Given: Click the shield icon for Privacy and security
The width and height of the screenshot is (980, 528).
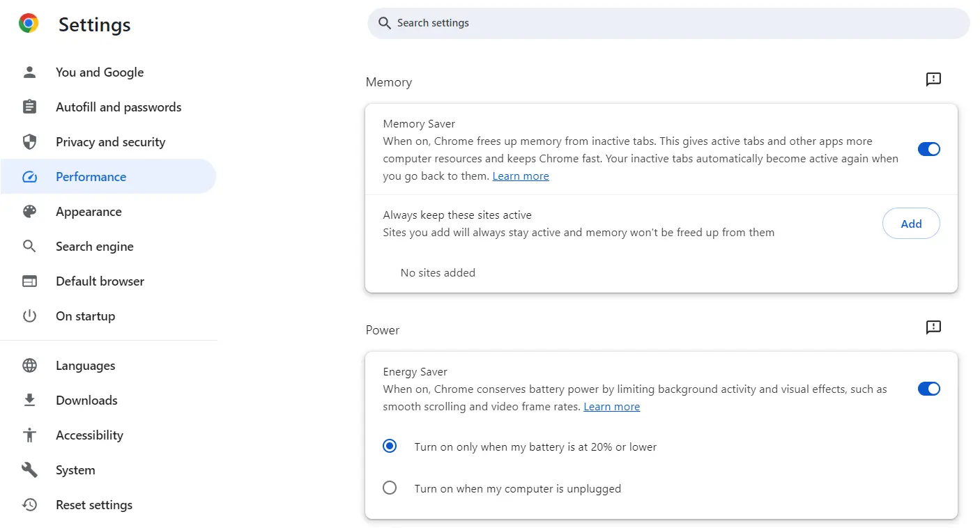Looking at the screenshot, I should click(x=29, y=142).
